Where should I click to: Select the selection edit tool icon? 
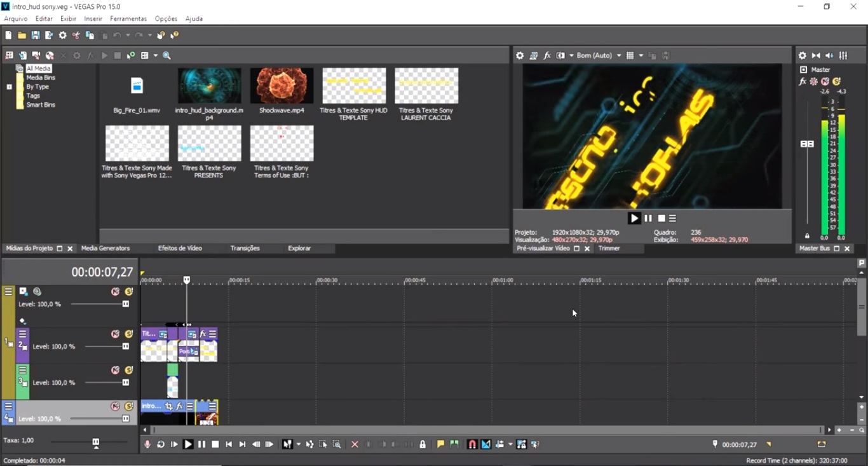pyautogui.click(x=323, y=444)
